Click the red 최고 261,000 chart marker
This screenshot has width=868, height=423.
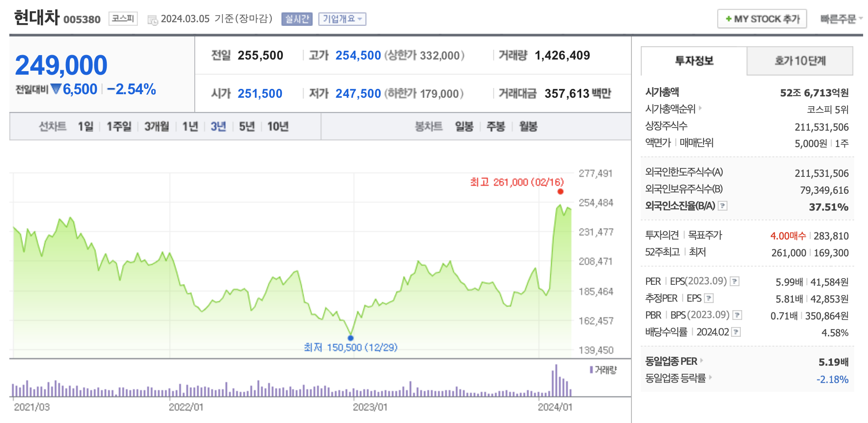(560, 192)
